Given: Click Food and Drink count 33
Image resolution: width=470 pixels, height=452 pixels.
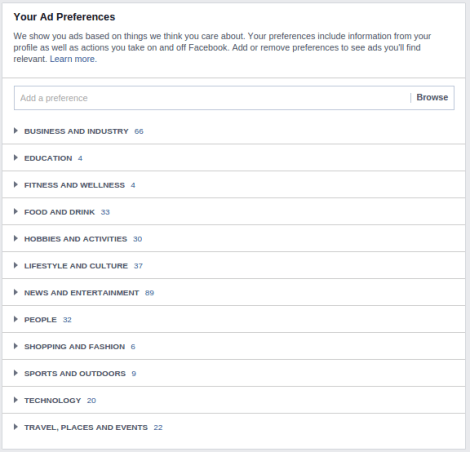Looking at the screenshot, I should pos(105,212).
